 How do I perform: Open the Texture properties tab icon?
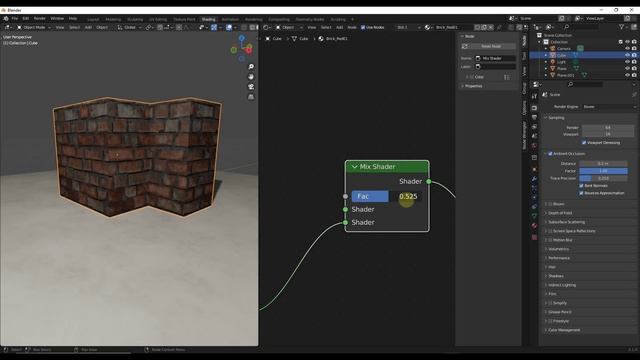tap(534, 237)
